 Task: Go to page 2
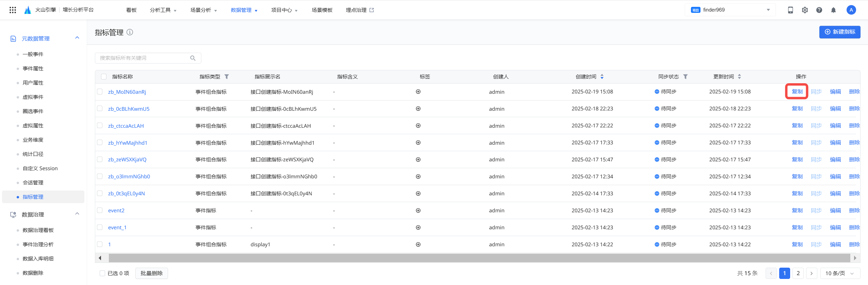tap(798, 273)
